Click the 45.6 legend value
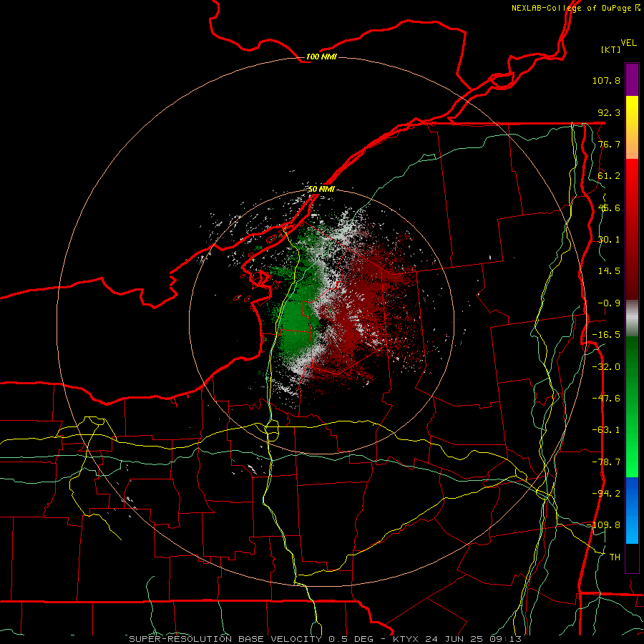This screenshot has width=644, height=644. (609, 208)
